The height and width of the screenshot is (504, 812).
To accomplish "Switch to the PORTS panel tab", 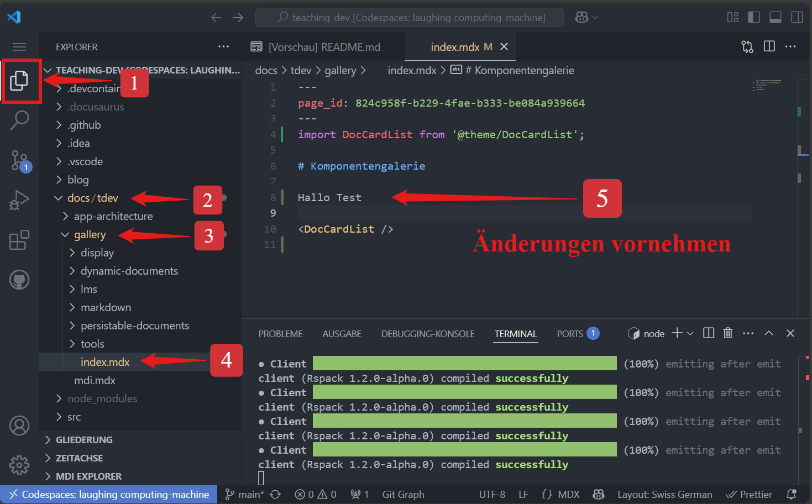I will [570, 334].
